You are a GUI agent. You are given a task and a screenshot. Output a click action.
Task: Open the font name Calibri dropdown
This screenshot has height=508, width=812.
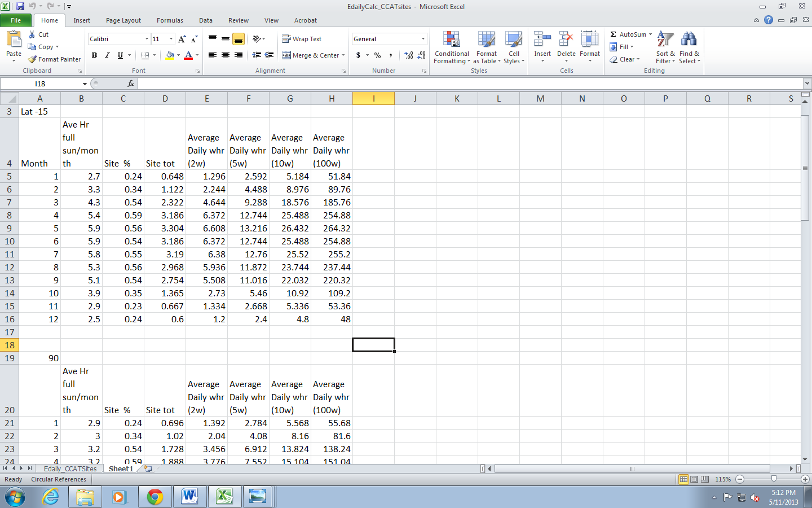tap(147, 39)
